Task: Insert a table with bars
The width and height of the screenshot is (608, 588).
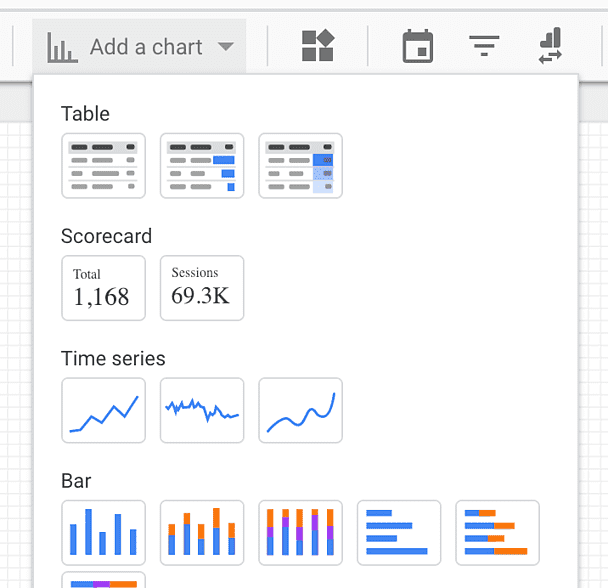Action: 202,166
